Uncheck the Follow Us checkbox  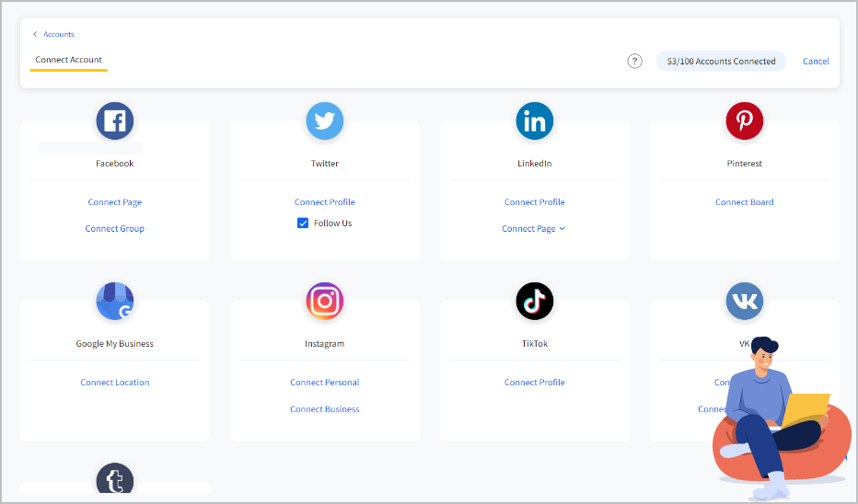pyautogui.click(x=303, y=223)
